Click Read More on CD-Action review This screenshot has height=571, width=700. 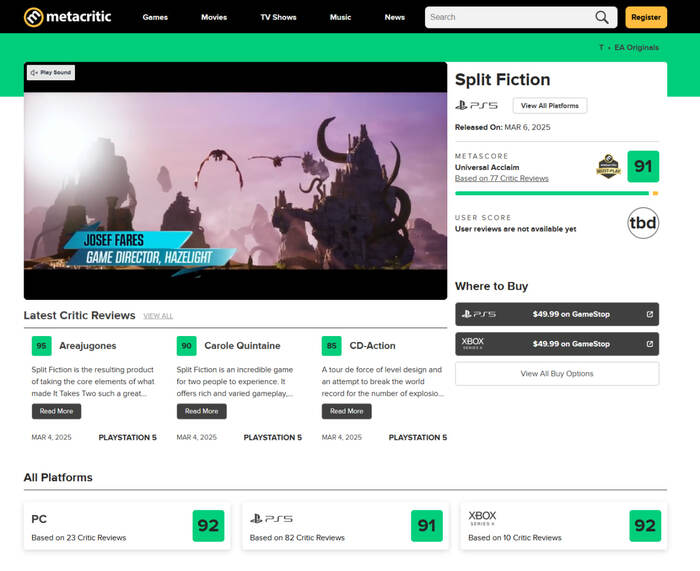click(346, 411)
